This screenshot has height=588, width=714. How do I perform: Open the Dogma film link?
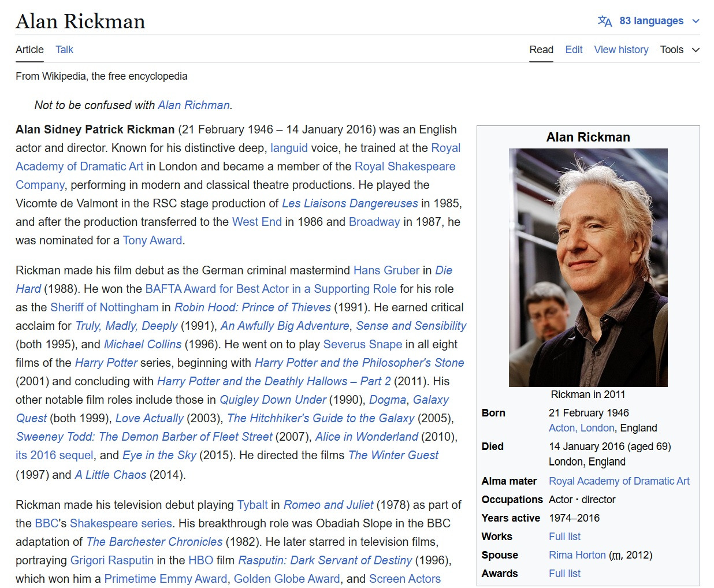(x=388, y=400)
